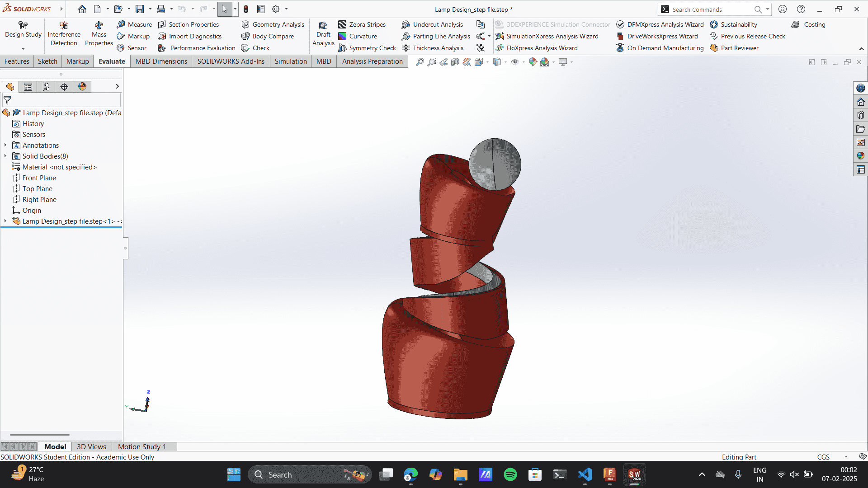This screenshot has width=868, height=488.
Task: Click the Zoom to Fit icon
Action: point(420,62)
